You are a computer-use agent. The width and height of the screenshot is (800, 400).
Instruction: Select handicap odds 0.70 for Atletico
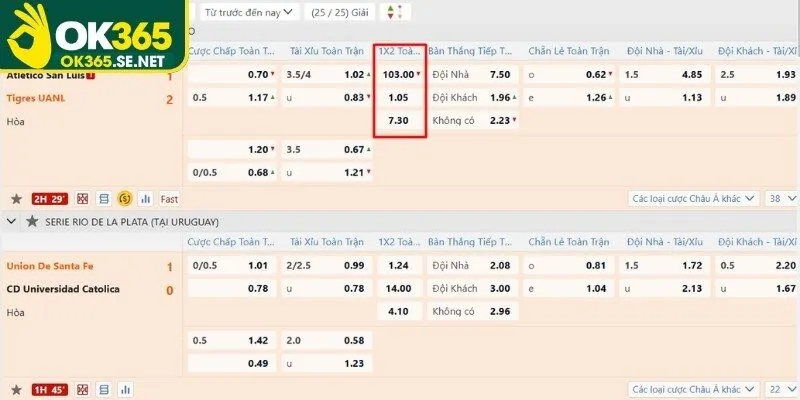tap(232, 74)
